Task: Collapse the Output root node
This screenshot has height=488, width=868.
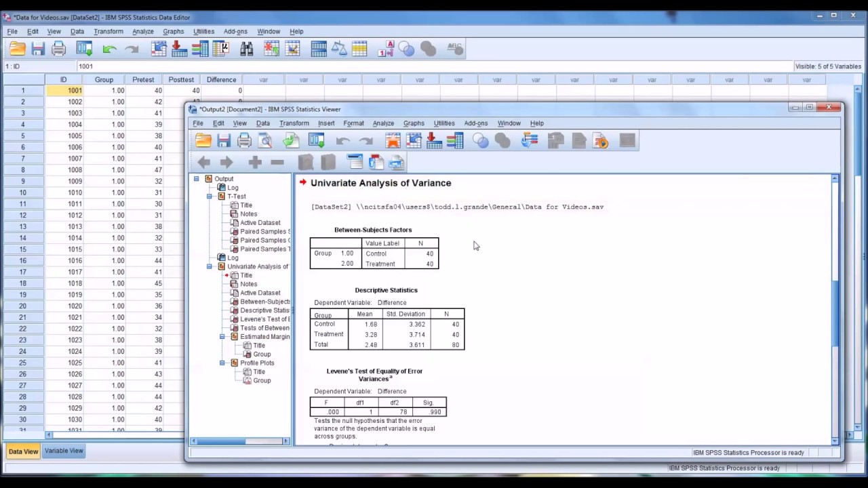Action: 197,179
